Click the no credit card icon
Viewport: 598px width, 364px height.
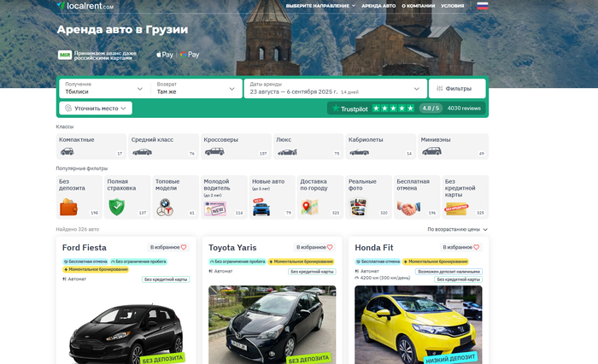(457, 208)
